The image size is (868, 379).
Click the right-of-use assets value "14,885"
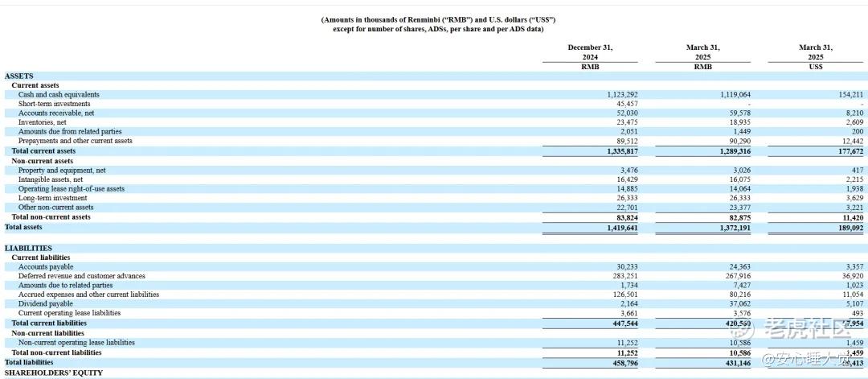pos(627,189)
